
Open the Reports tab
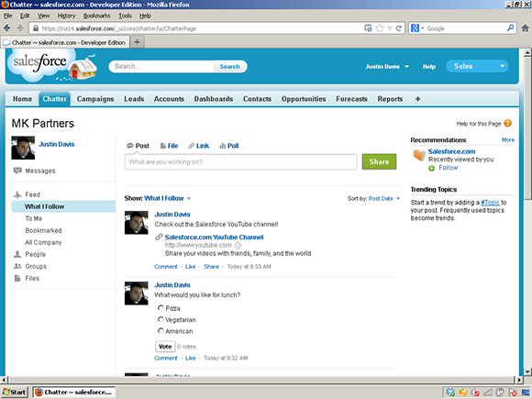[390, 99]
